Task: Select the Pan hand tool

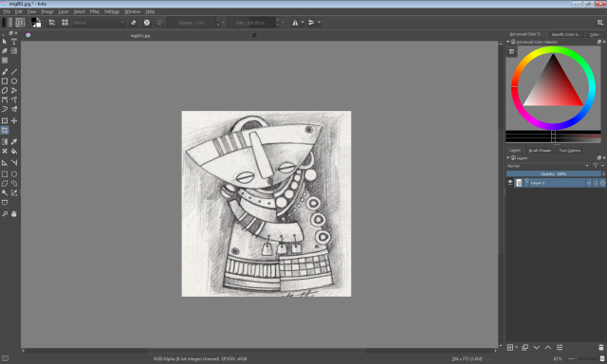Action: tap(14, 213)
